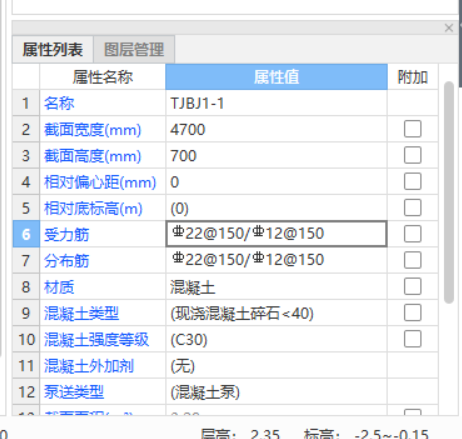Click the 相对底标高 value (0)
The image size is (462, 439).
179,208
